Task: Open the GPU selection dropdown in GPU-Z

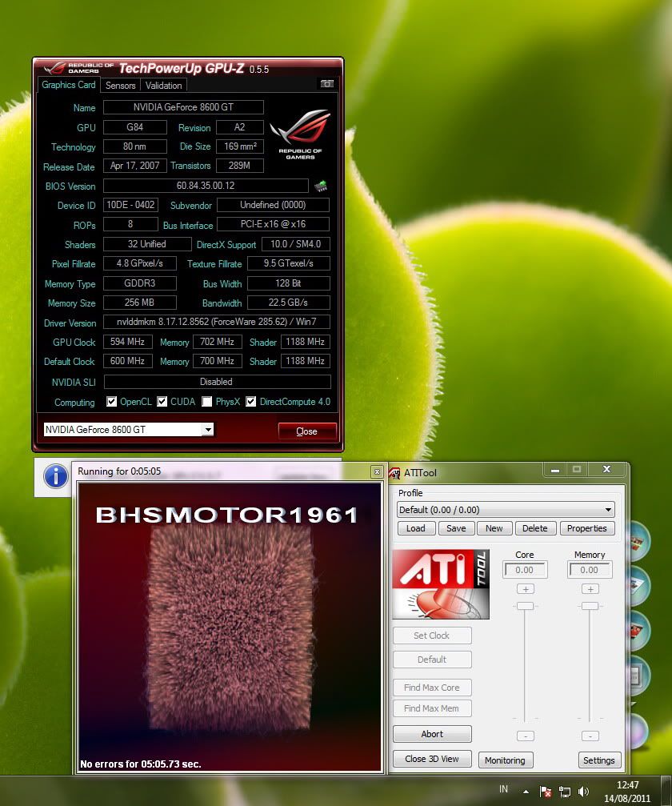Action: coord(207,429)
